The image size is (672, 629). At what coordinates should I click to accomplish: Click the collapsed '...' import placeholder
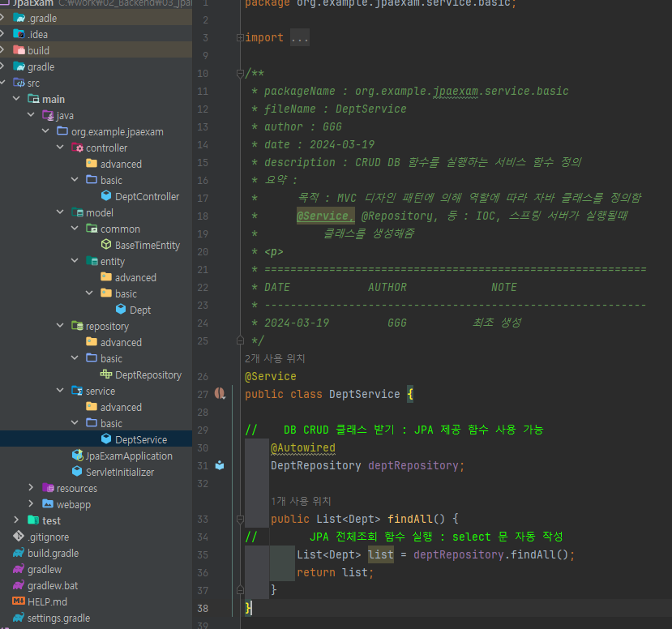click(300, 38)
